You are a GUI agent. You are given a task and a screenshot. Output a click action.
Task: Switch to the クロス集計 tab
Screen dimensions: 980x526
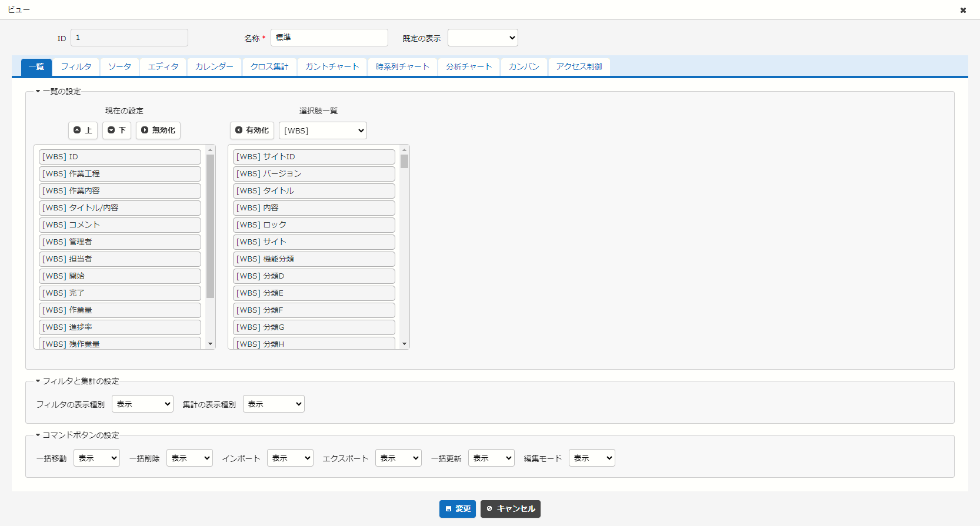269,67
